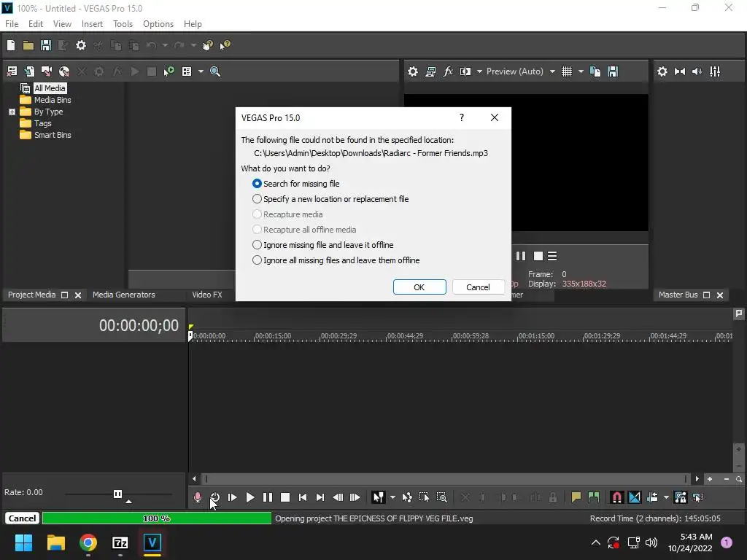The height and width of the screenshot is (560, 747).
Task: Select the normal edit tool
Action: pos(379,497)
